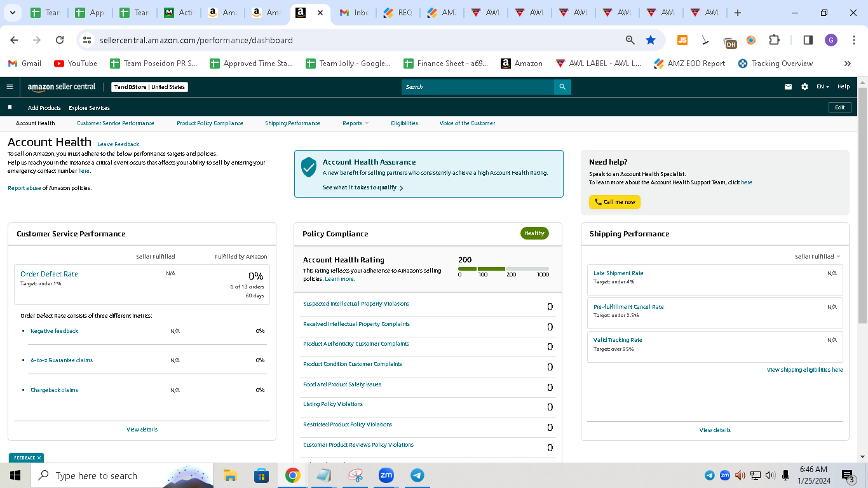Go back to the previous page
868x488 pixels.
[14, 40]
